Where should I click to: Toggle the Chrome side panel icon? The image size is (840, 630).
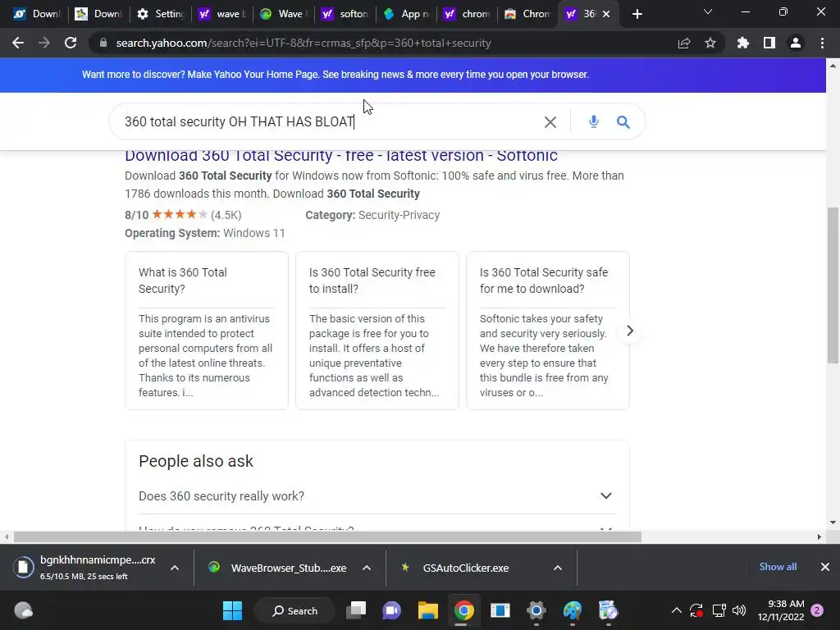[x=769, y=43]
